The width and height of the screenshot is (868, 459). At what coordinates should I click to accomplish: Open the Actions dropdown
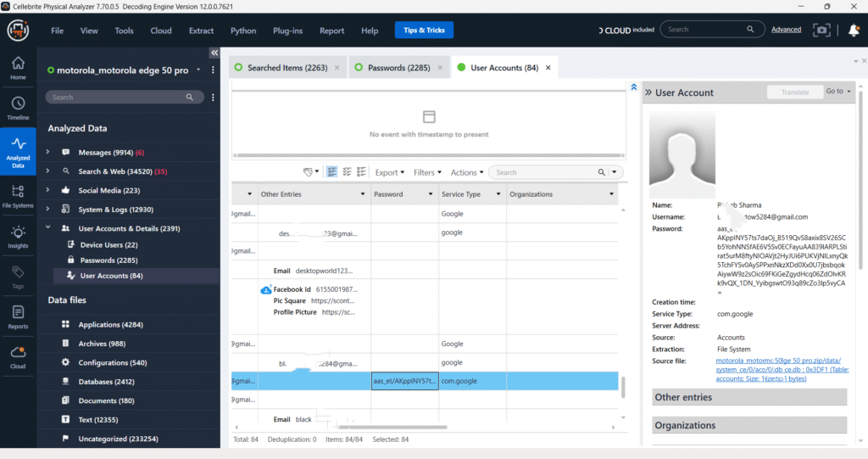coord(467,172)
